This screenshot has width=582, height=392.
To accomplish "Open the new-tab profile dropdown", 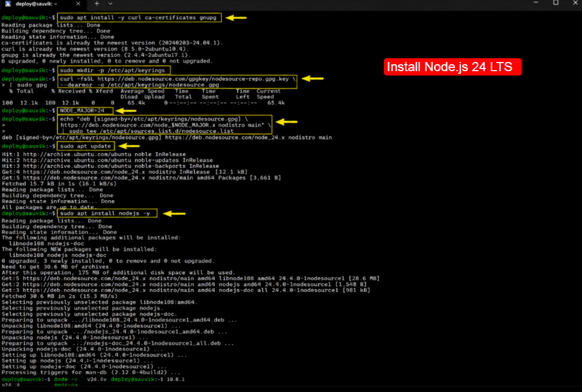I will pyautogui.click(x=110, y=4).
